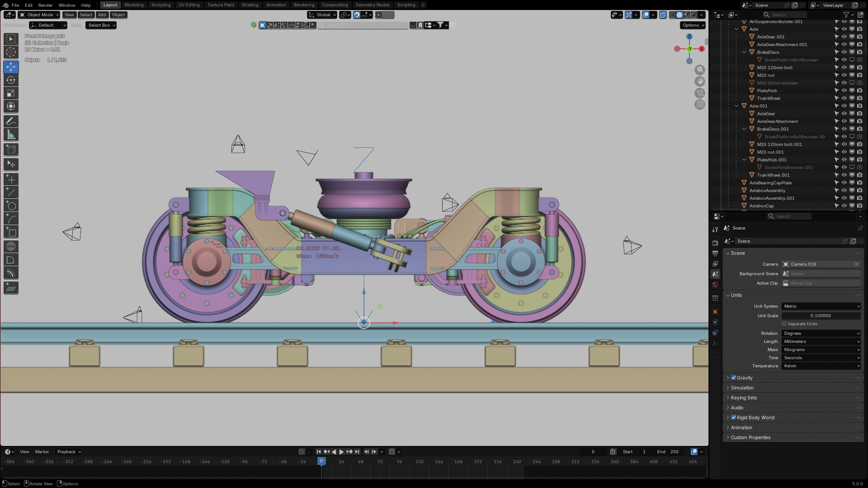The height and width of the screenshot is (488, 868).
Task: Open the Global transform orientation dropdown
Action: point(322,15)
